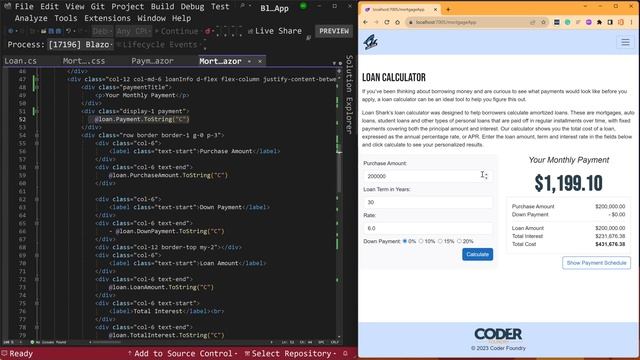Viewport: 640px width, 360px height.
Task: Click the red Hot Reload flame icon
Action: [x=208, y=31]
